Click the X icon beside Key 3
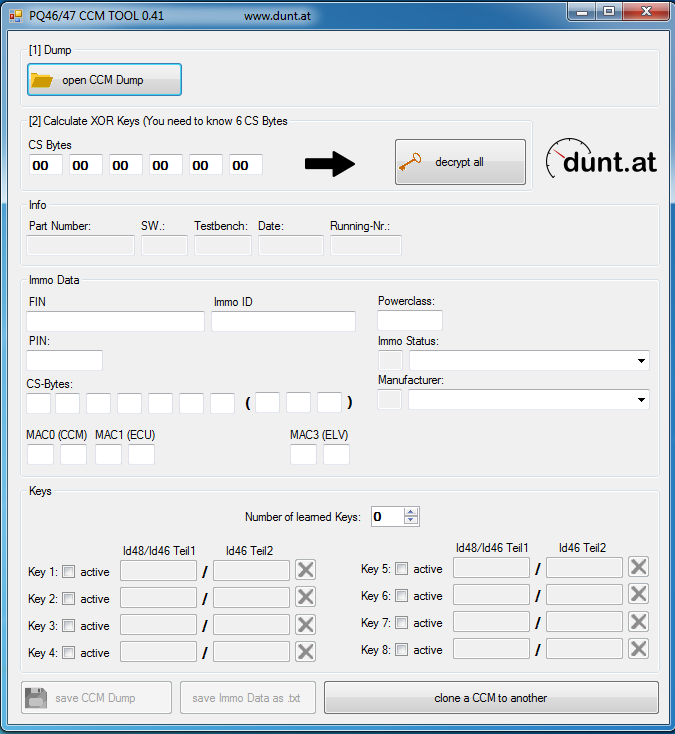 [306, 625]
